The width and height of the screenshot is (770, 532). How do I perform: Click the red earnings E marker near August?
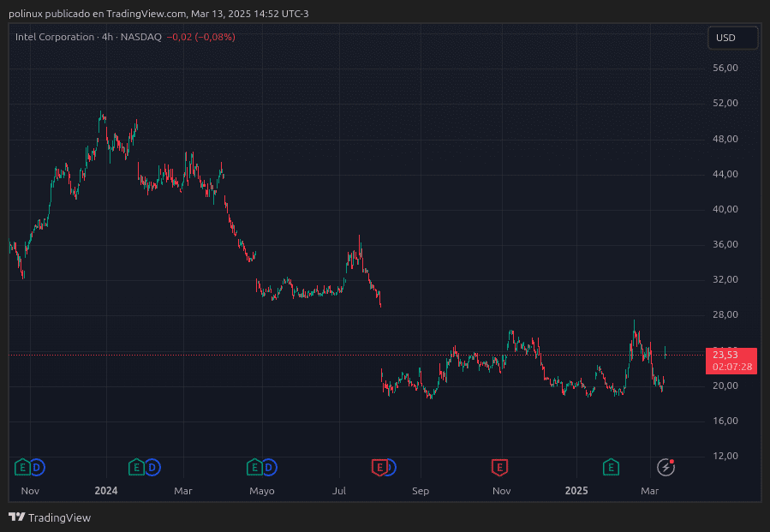[x=379, y=467]
